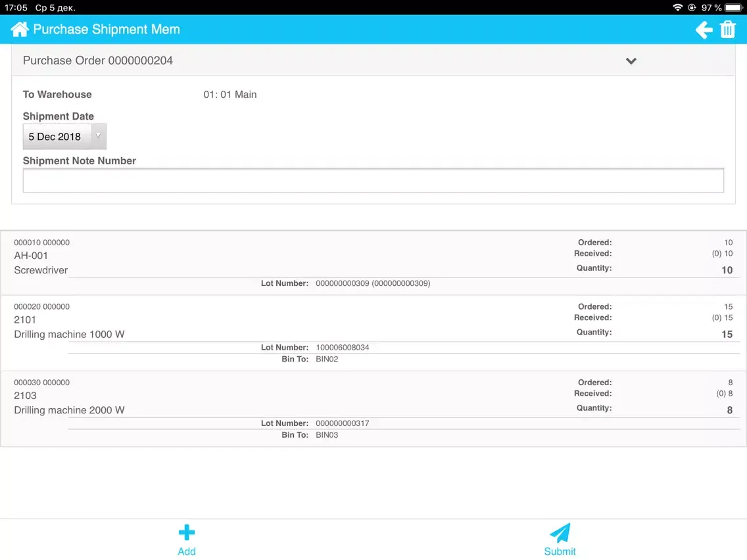Screen dimensions: 747x560
Task: Tap the Home icon in header
Action: pyautogui.click(x=20, y=30)
